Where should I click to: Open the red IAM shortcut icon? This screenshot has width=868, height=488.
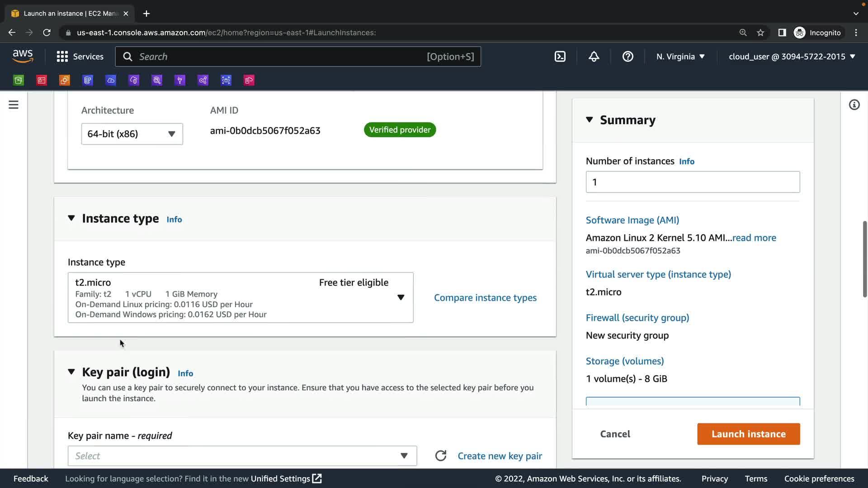pyautogui.click(x=42, y=80)
